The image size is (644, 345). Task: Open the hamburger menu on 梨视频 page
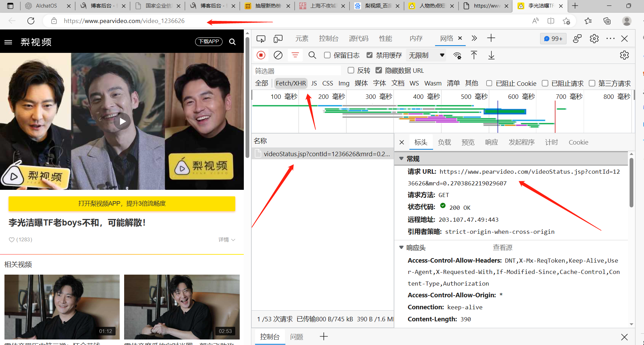tap(8, 42)
